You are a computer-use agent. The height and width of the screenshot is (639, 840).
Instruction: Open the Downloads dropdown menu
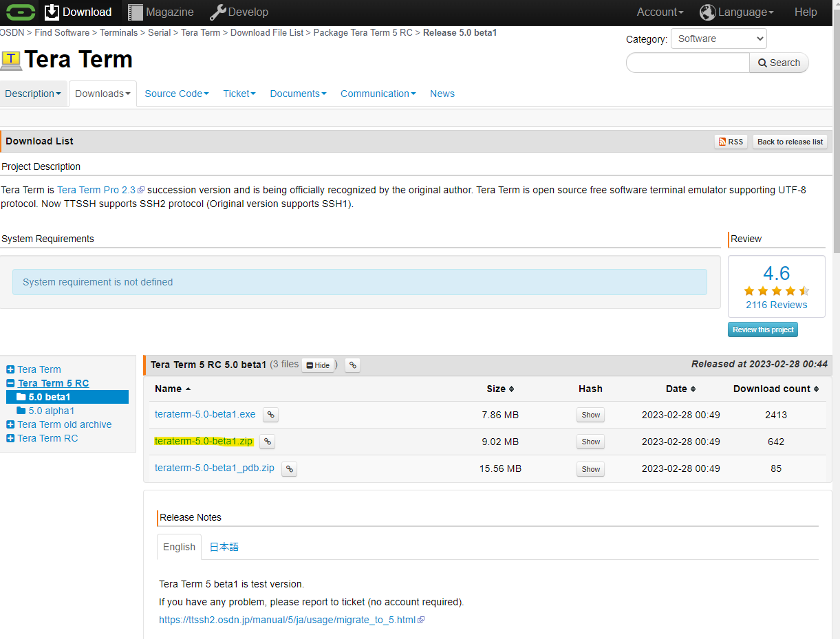point(102,94)
